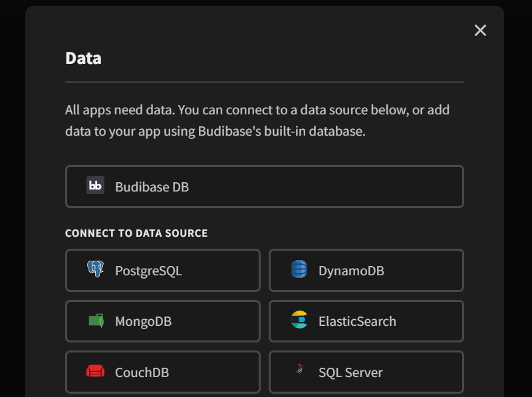Connect to ElasticSearch
The width and height of the screenshot is (532, 397).
point(366,321)
